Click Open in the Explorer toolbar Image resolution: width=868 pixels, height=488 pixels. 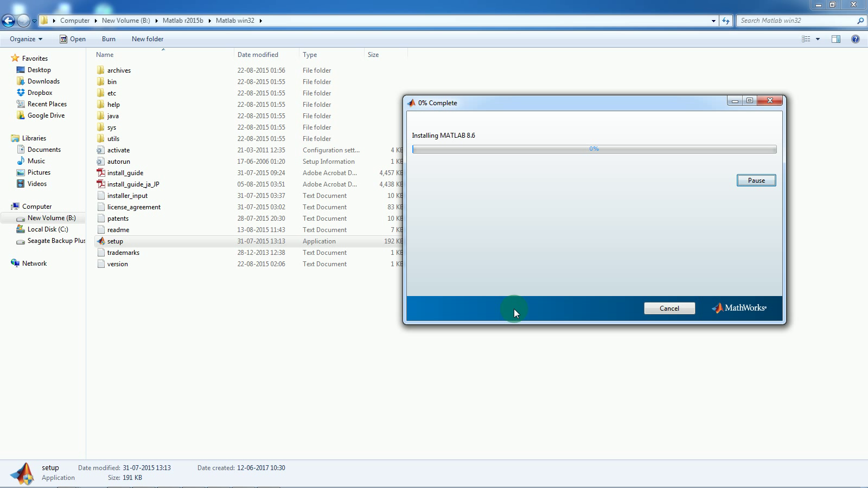pyautogui.click(x=73, y=39)
